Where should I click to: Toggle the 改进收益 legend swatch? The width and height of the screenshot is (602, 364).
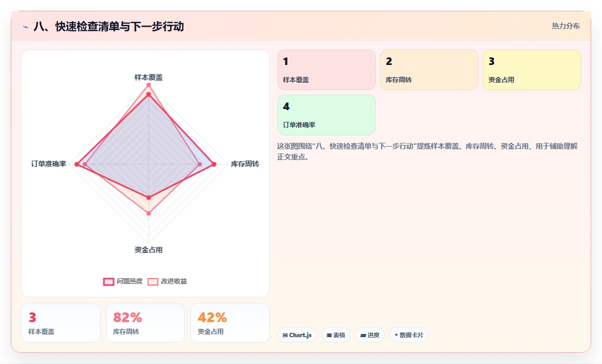153,281
